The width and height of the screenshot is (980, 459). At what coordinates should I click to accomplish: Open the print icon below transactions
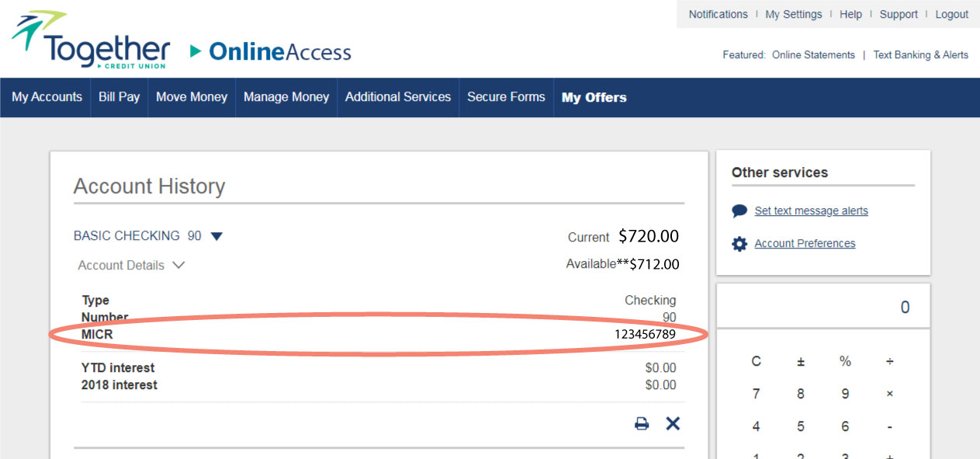point(641,423)
